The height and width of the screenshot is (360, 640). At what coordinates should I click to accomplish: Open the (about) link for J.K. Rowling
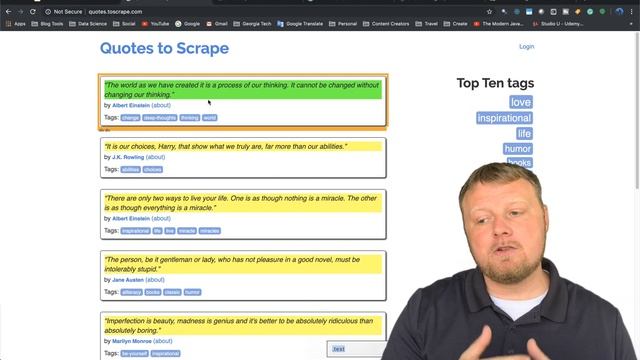[x=156, y=157]
